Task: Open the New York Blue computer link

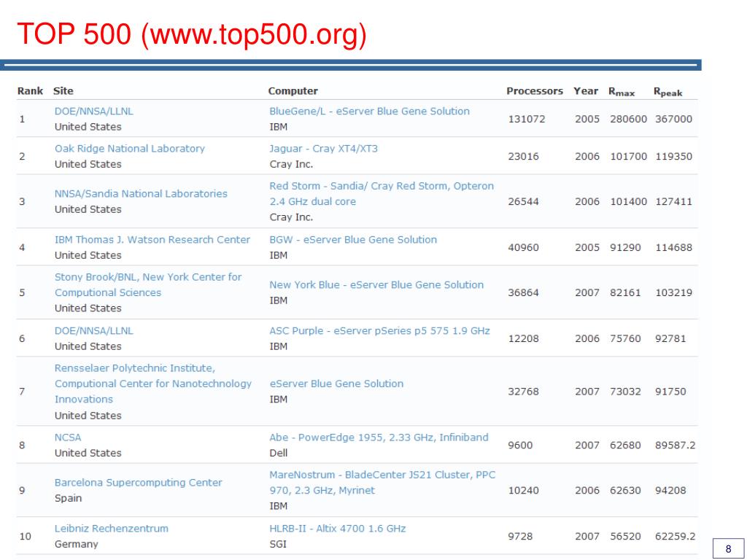Action: [376, 285]
